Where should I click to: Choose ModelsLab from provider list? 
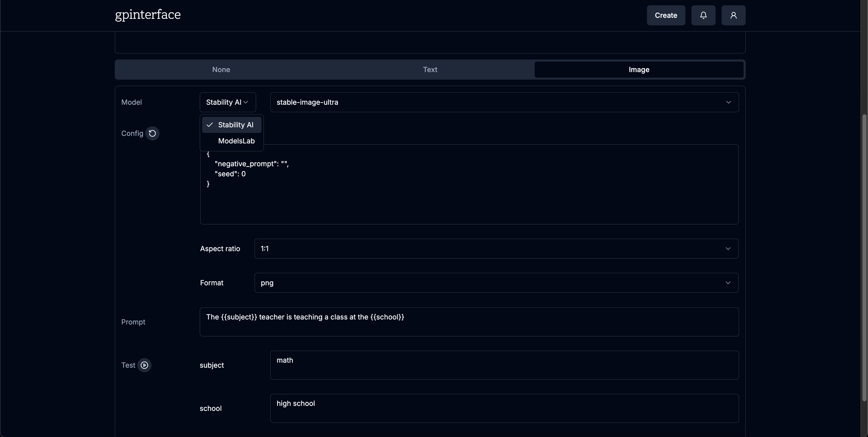pyautogui.click(x=236, y=141)
